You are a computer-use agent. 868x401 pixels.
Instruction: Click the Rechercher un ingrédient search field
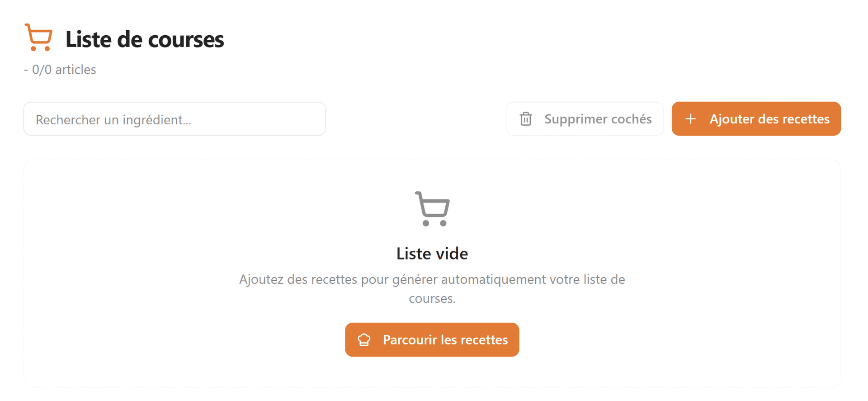click(x=175, y=119)
